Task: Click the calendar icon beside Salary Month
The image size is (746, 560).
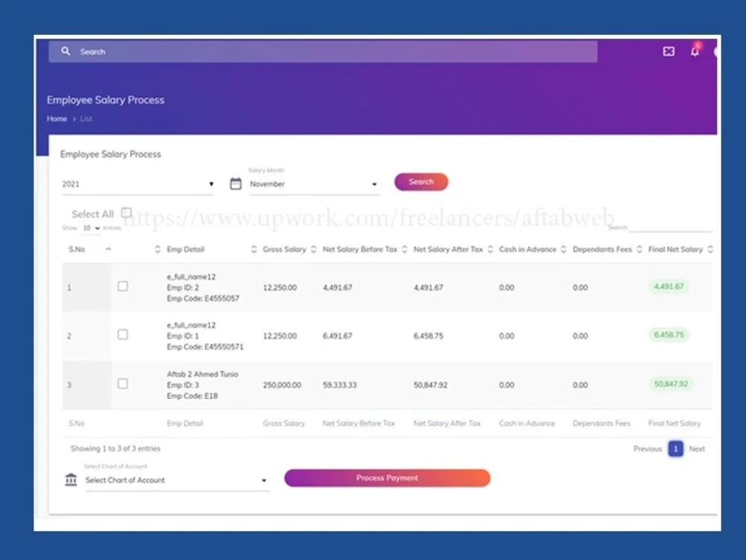Action: pos(235,183)
